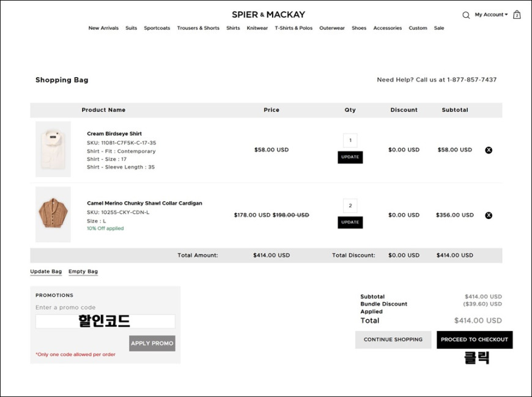
Task: Click the Update Bag link
Action: pos(46,272)
